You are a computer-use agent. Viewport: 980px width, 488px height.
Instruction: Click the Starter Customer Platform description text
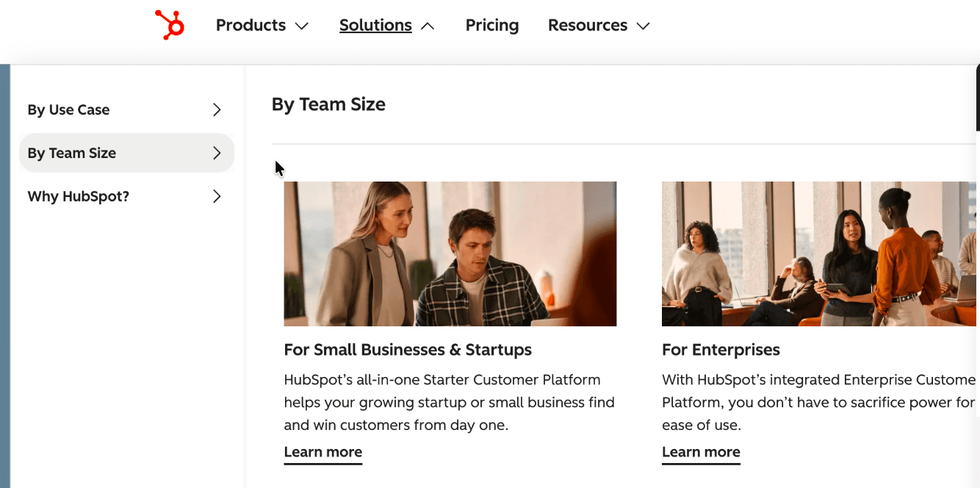[x=450, y=403]
